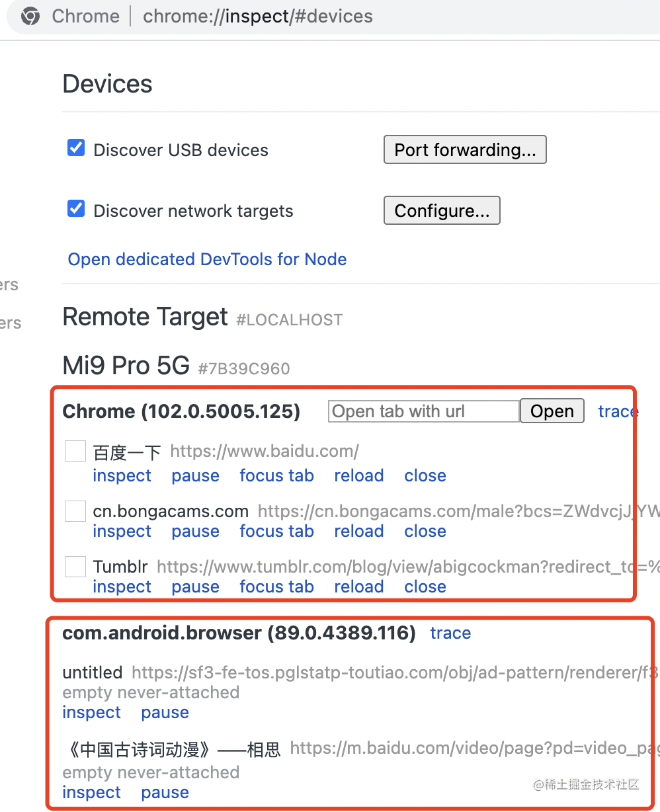The height and width of the screenshot is (812, 660).
Task: Click the Baidu tab favicon placeholder
Action: coord(75,452)
